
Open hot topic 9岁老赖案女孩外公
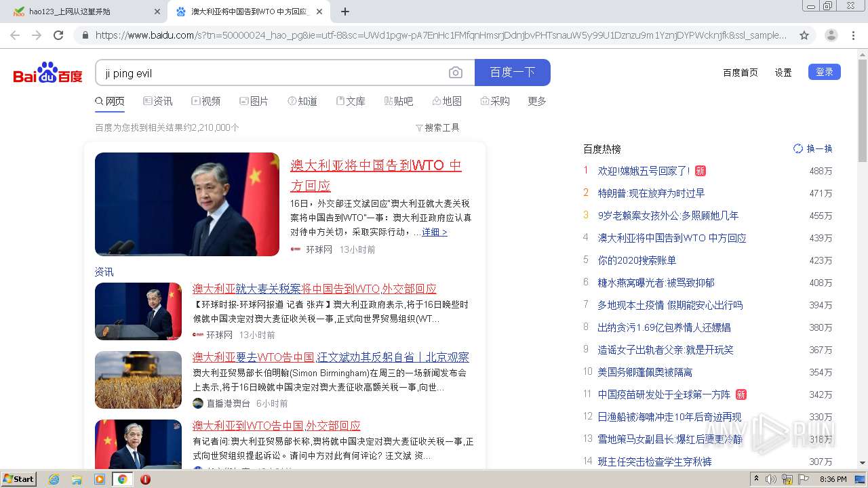(x=668, y=216)
